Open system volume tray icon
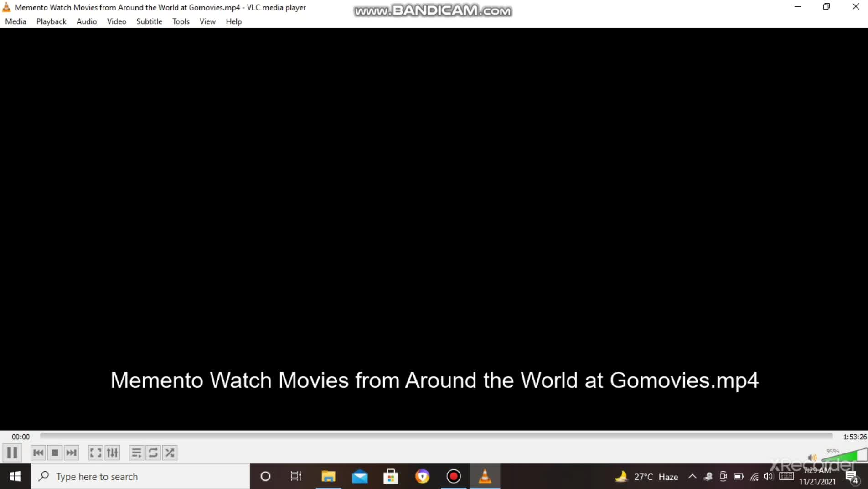The image size is (868, 489). (769, 477)
